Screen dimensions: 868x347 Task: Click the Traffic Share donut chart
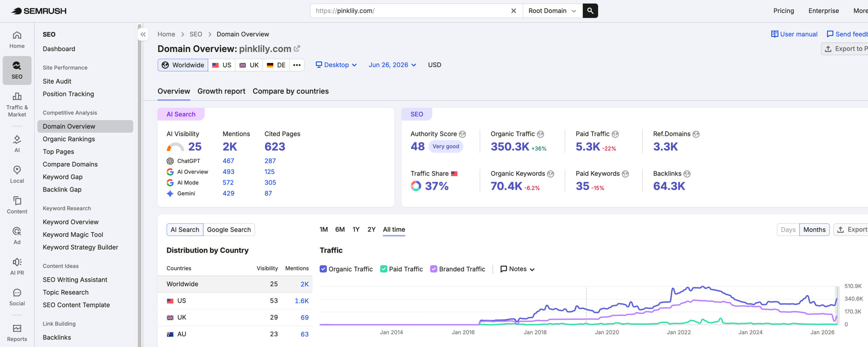point(416,186)
